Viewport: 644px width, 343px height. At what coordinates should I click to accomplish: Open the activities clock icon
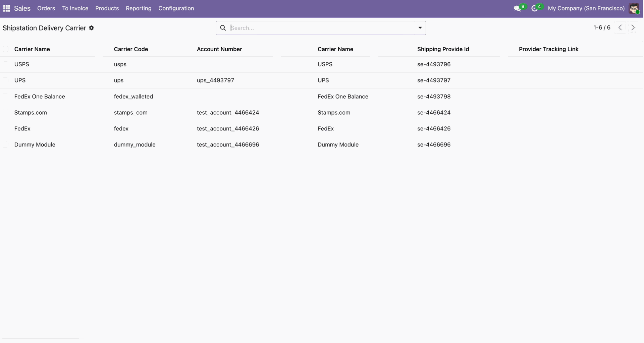535,8
